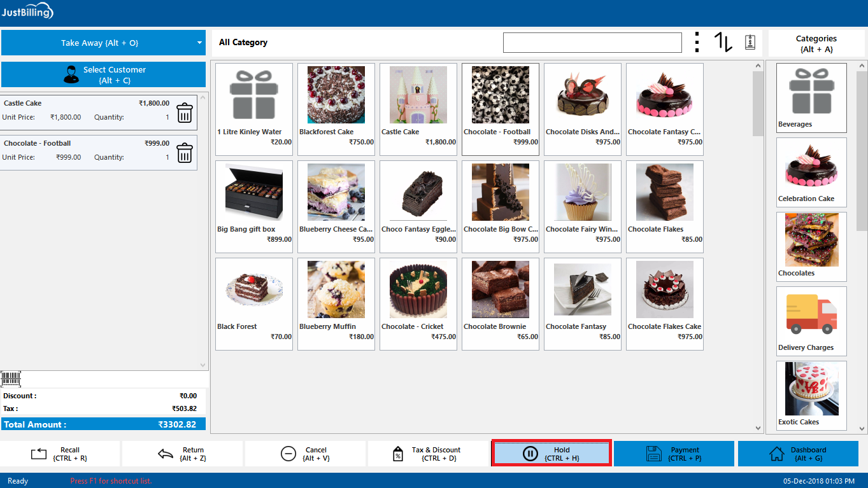Viewport: 868px width, 488px height.
Task: Click the categories list scrollbar
Action: (x=862, y=150)
